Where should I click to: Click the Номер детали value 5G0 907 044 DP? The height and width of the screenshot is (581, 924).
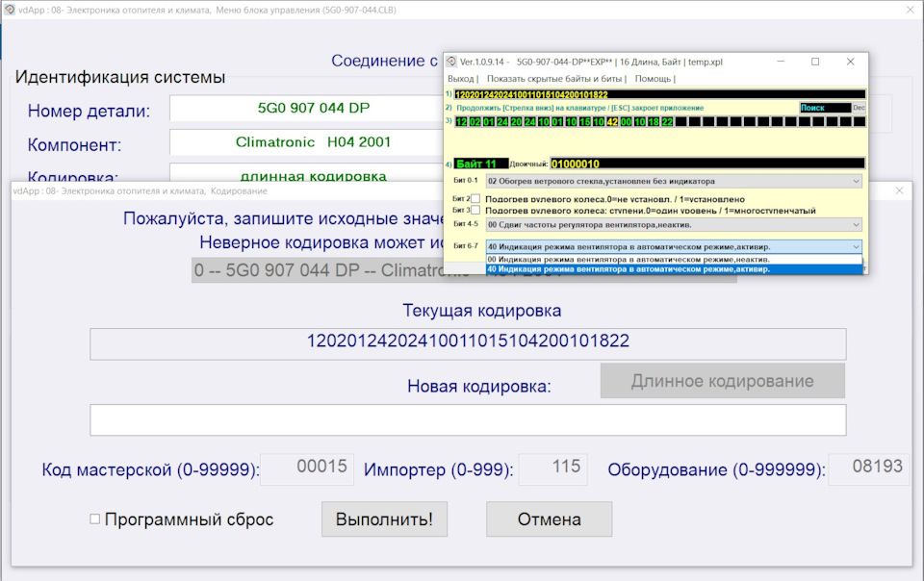coord(314,108)
